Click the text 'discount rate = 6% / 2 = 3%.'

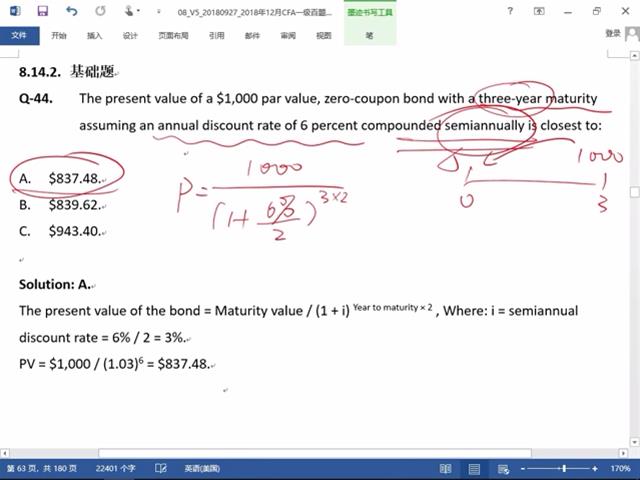[x=102, y=338]
